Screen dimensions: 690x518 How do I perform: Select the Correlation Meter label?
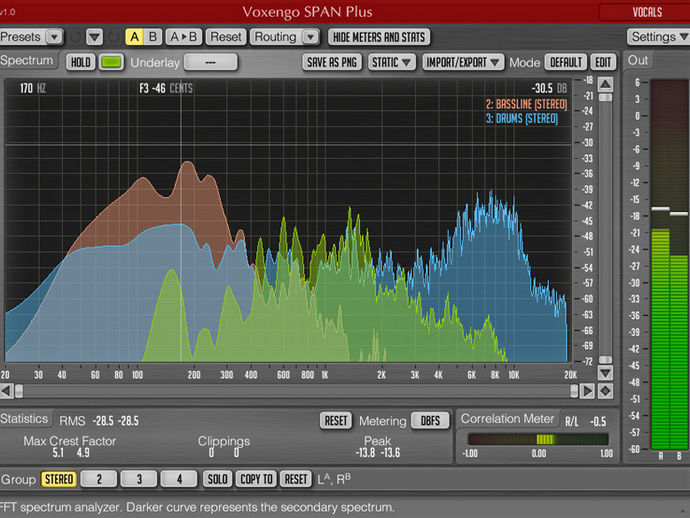(507, 419)
